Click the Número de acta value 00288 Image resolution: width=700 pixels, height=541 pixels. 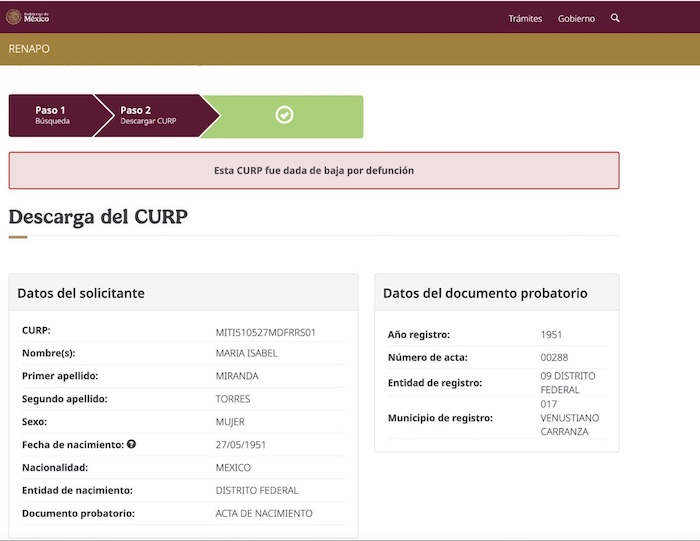[553, 358]
